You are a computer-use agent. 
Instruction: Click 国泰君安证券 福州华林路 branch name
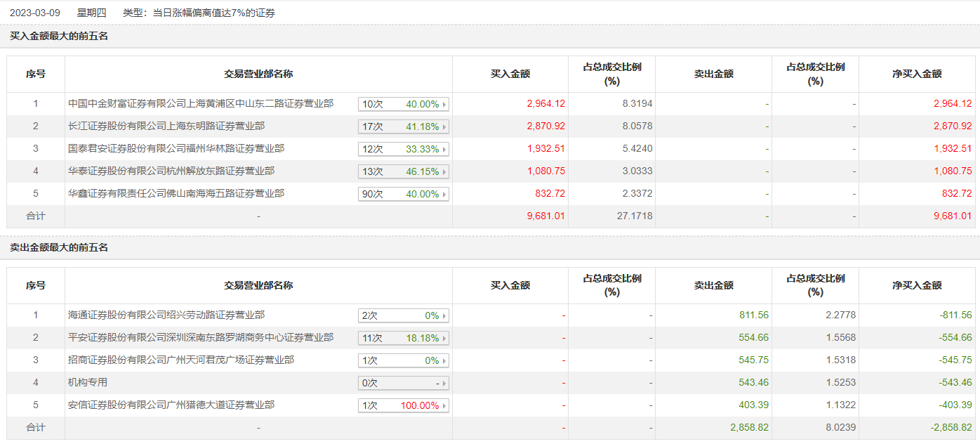tap(176, 149)
